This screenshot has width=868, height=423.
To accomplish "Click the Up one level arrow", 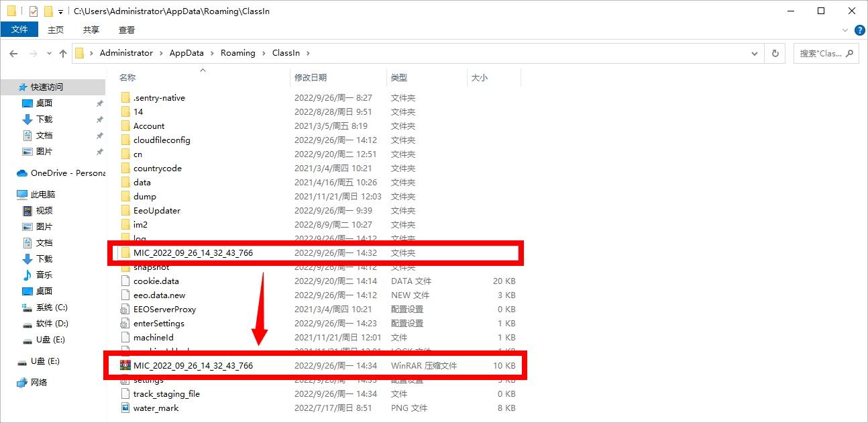I will [63, 53].
